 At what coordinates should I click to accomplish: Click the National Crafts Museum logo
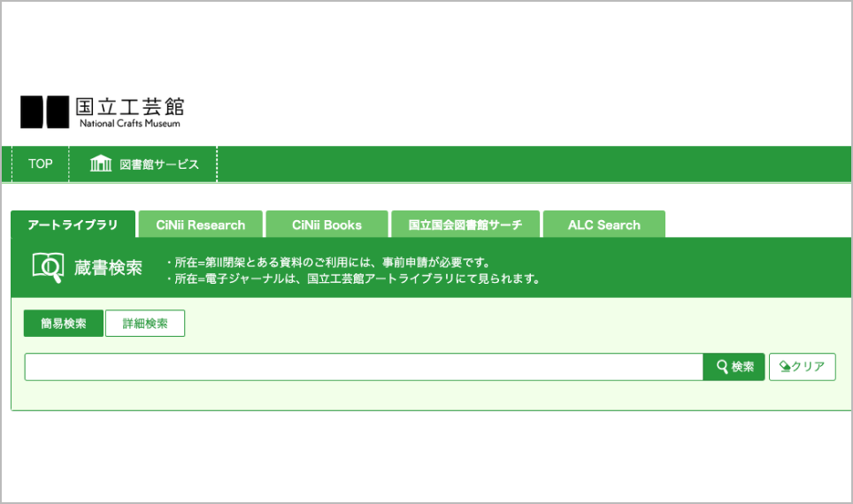click(103, 112)
